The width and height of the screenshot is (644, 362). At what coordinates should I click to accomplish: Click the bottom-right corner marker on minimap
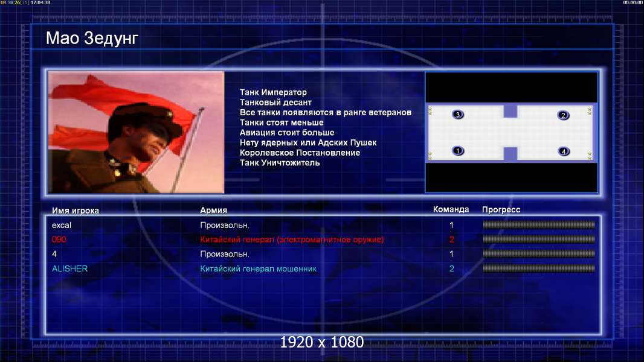point(590,156)
